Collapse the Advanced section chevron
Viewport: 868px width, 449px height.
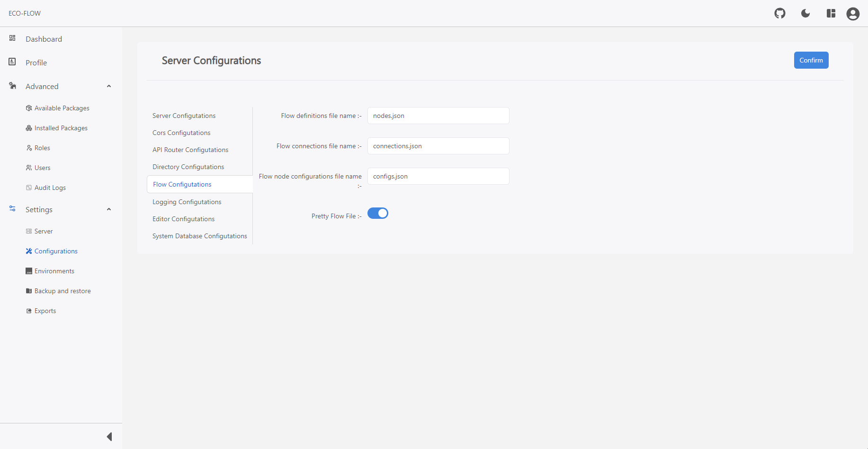tap(109, 86)
